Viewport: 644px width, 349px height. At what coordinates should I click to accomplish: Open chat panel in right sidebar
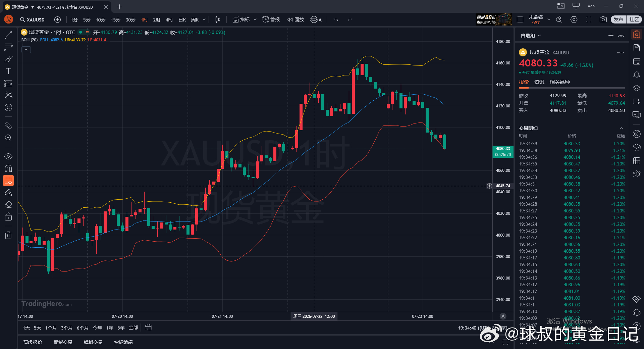(x=637, y=115)
